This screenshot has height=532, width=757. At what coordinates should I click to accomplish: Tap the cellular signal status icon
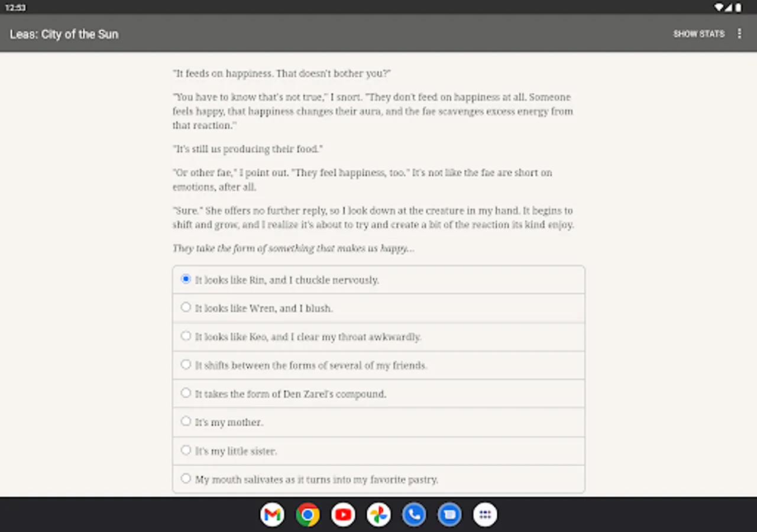click(x=729, y=8)
